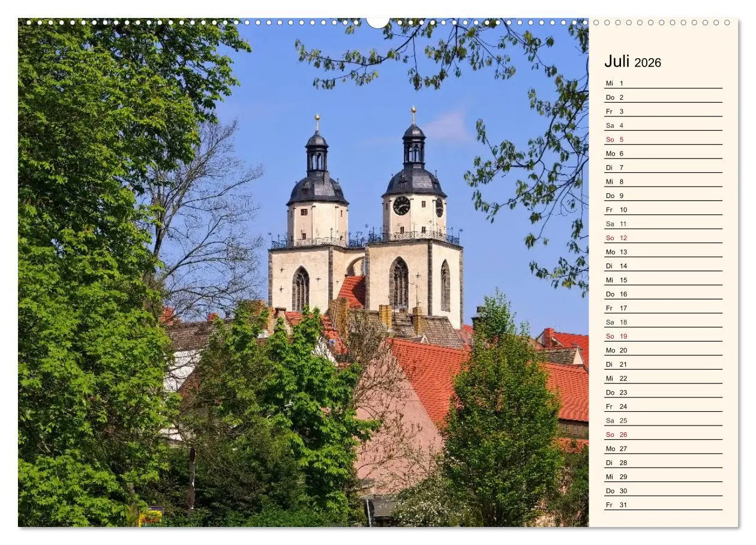Screen dimensions: 756x545
Task: Select the weekday label Do 2
Action: (x=615, y=97)
